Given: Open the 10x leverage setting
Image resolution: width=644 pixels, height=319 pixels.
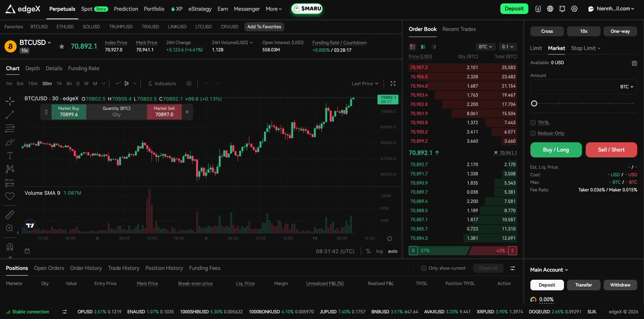Looking at the screenshot, I should point(584,31).
